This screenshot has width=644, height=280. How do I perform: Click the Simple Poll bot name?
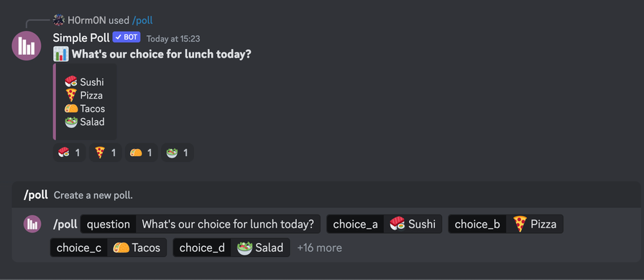click(81, 38)
